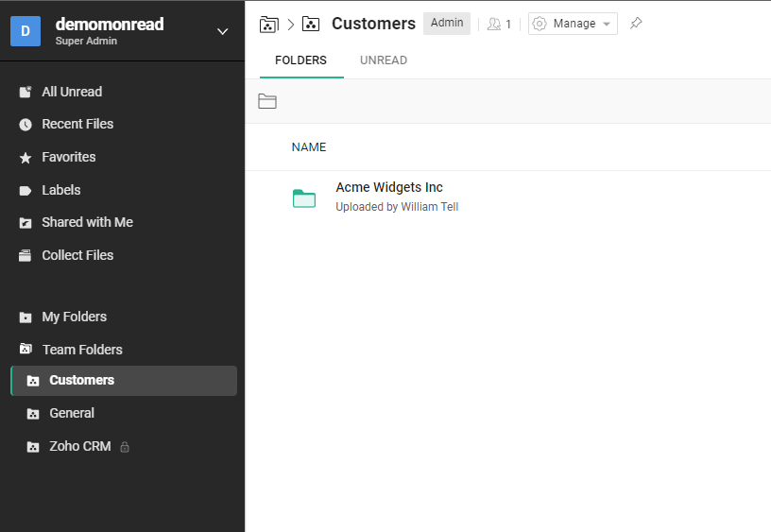Expand the demomonread account chevron
This screenshot has width=771, height=532.
[x=223, y=31]
